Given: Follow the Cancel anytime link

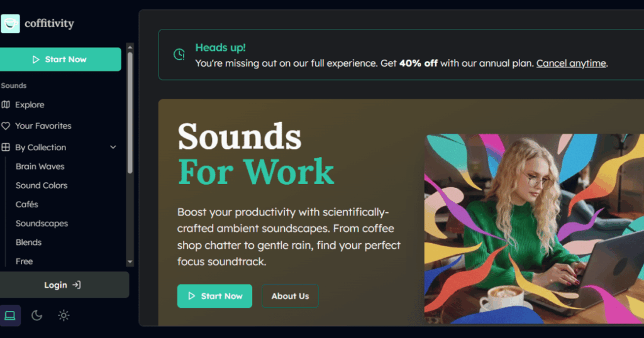Looking at the screenshot, I should point(570,63).
